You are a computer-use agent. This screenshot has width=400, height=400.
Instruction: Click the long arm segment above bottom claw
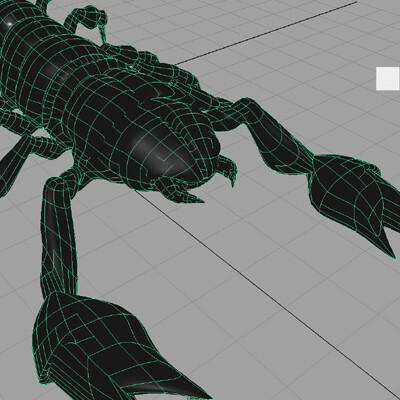coord(59,238)
